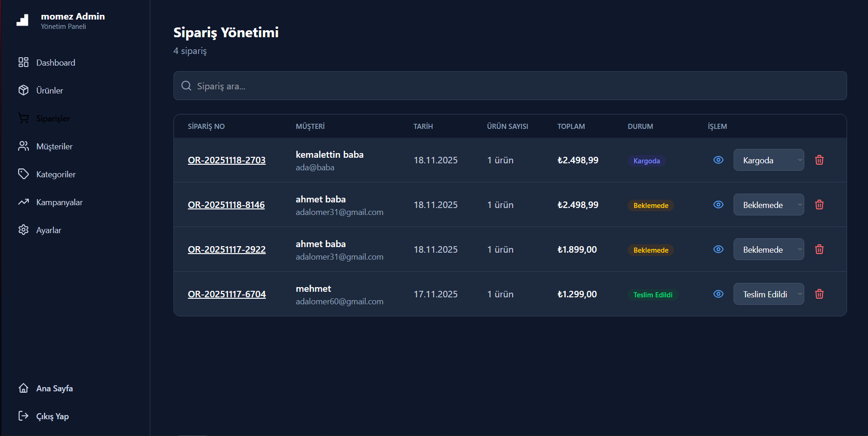
Task: Click eye icon for order OR-20251118-8146
Action: coord(718,205)
